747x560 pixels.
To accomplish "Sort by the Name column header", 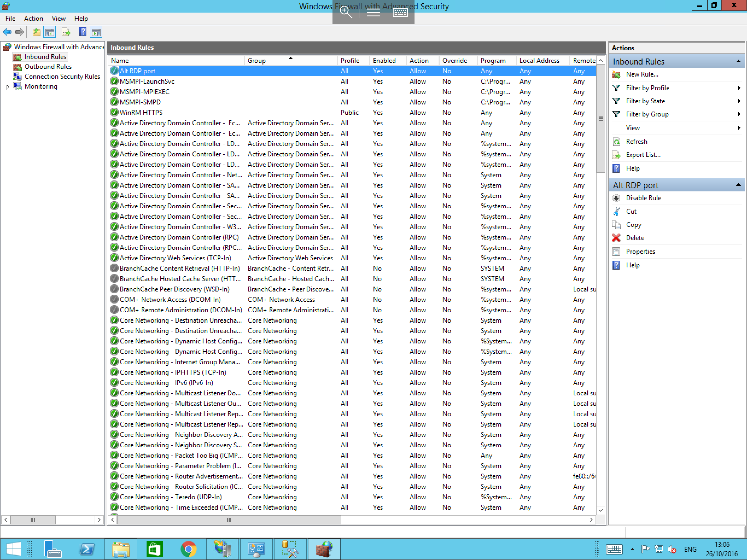I will coord(176,61).
